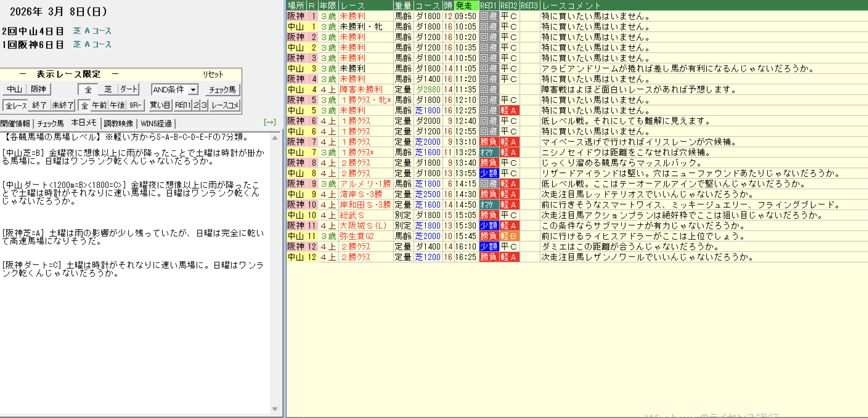Click 回避 badge for 障害未勝利 race
This screenshot has width=868, height=418.
point(488,89)
